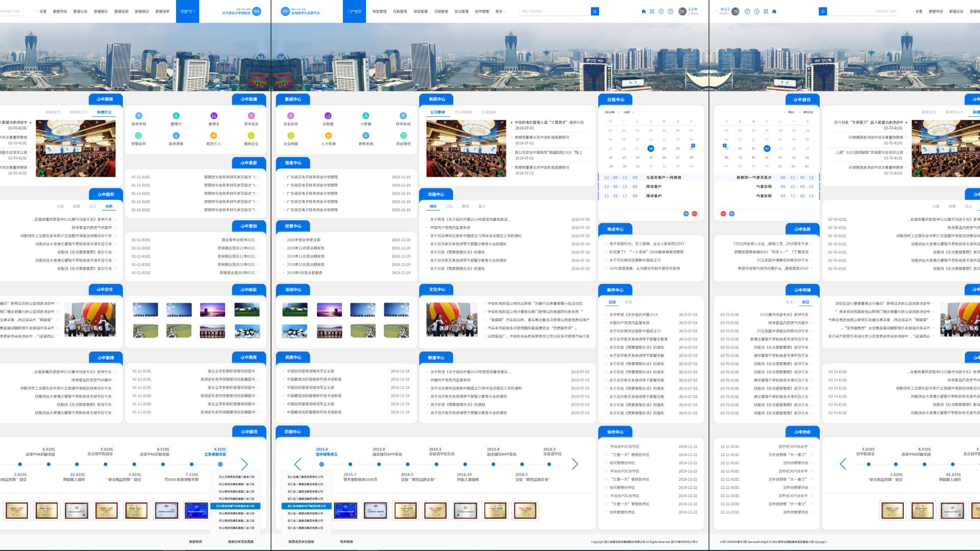Image resolution: width=980 pixels, height=551 pixels.
Task: Switch to 子公司新闻 tab in 新闻中心
Action: [463, 112]
